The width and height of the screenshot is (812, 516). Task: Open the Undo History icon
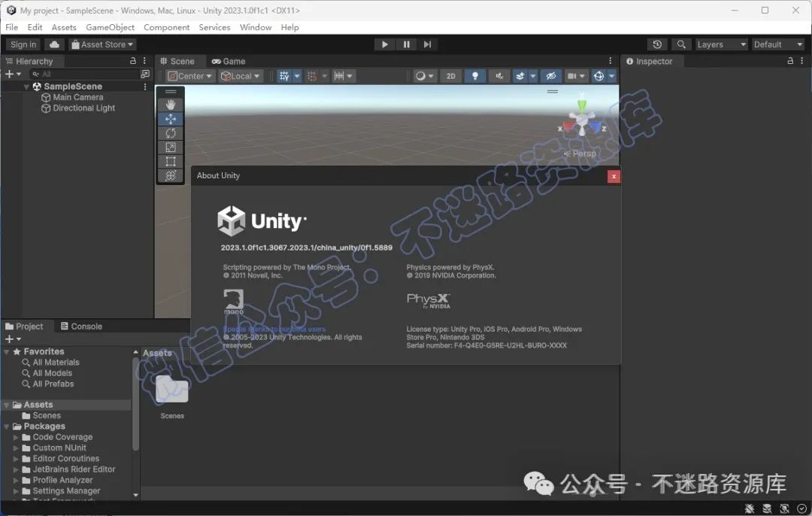[x=657, y=44]
